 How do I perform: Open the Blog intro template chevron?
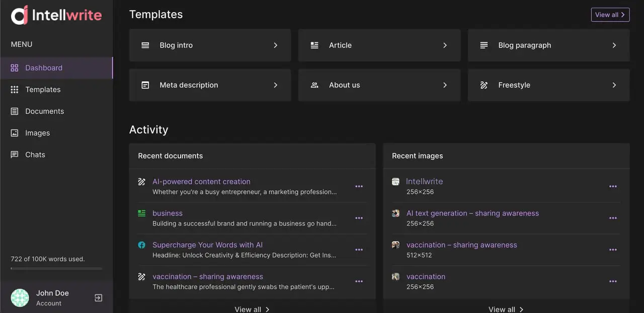pyautogui.click(x=275, y=45)
